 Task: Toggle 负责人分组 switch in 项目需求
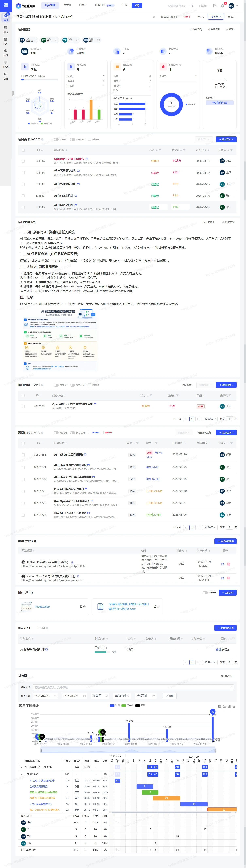point(72,139)
